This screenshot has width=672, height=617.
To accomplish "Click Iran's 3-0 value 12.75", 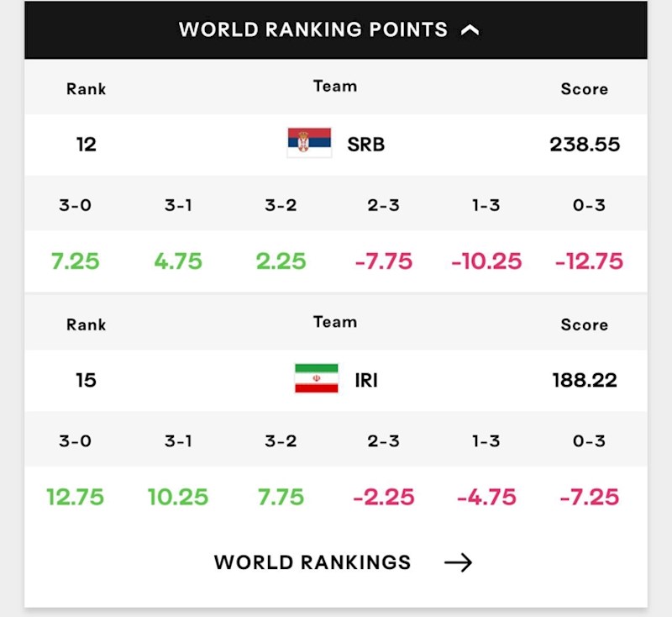I will tap(75, 497).
